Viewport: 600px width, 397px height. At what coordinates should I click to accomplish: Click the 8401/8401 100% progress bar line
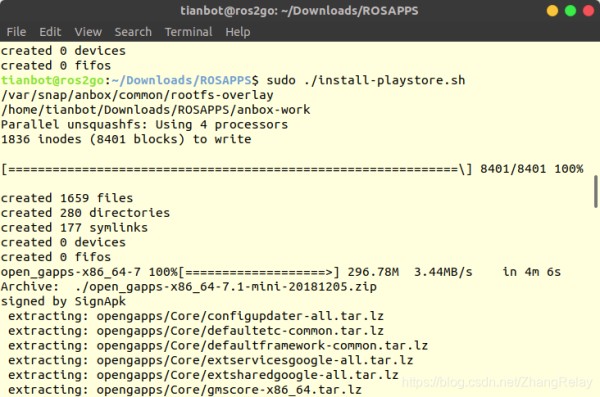[292, 169]
